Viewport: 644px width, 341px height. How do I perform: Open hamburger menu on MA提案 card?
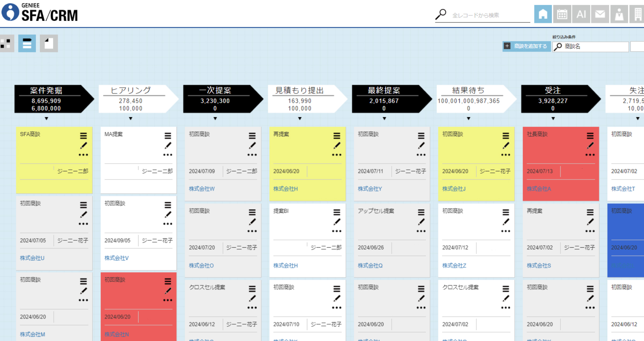(168, 136)
